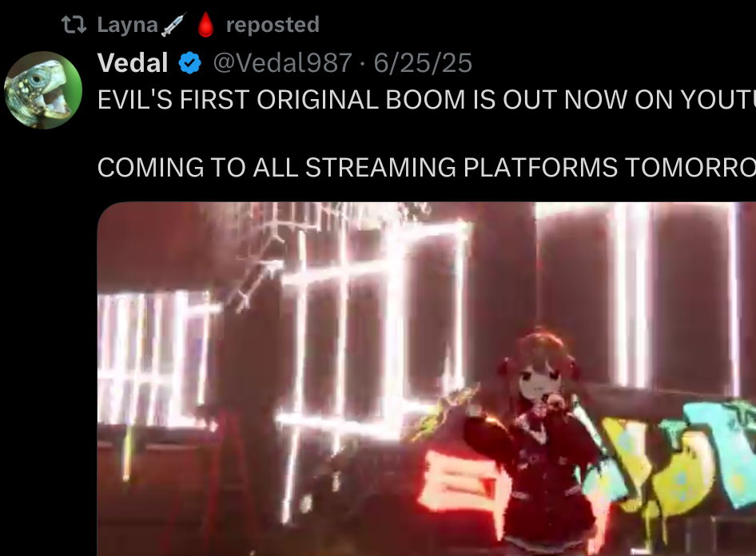Click the "COMING TO ALL STREAMING PLATFORMS" line
Screen dimensions: 756x556
357,168
